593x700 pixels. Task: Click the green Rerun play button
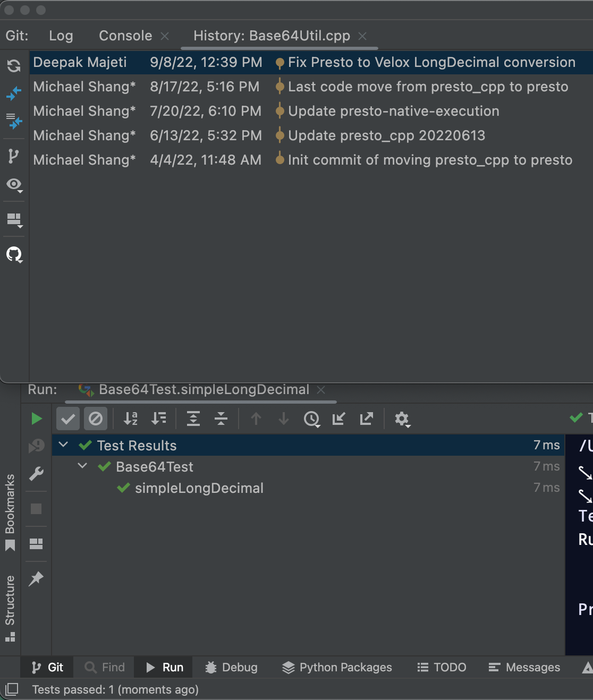point(36,419)
